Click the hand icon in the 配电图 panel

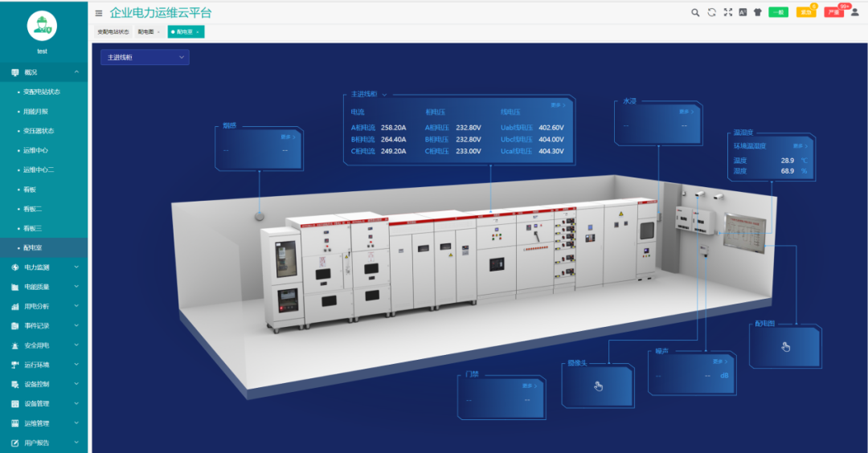(x=786, y=347)
